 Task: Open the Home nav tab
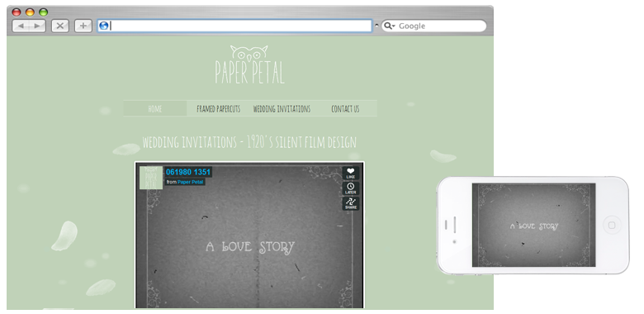point(155,109)
